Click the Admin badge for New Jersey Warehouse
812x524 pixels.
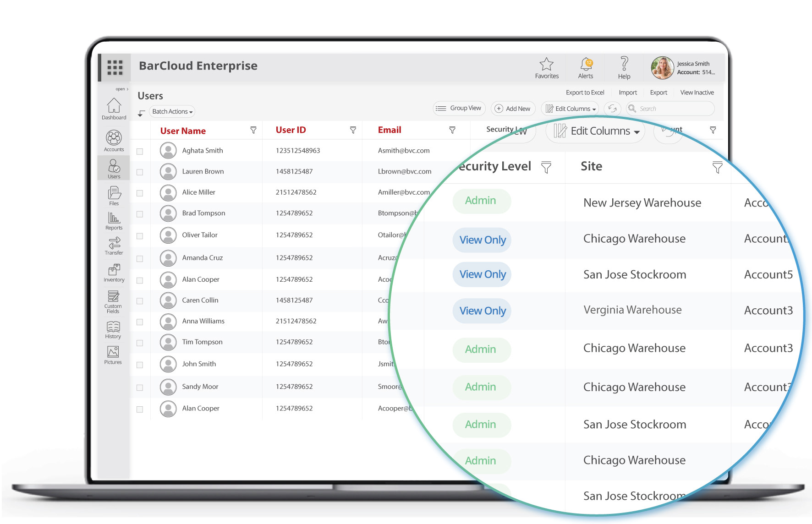481,201
